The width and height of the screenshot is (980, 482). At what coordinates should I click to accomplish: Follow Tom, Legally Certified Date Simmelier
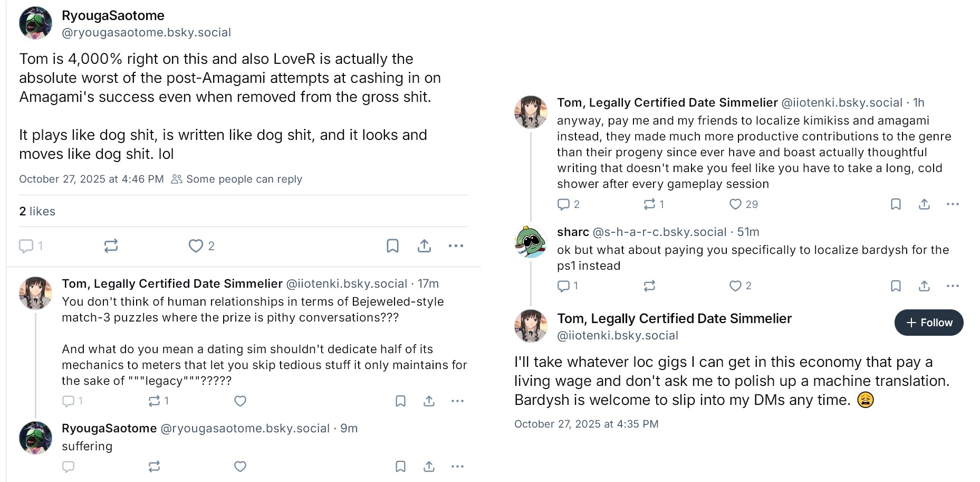tap(928, 323)
